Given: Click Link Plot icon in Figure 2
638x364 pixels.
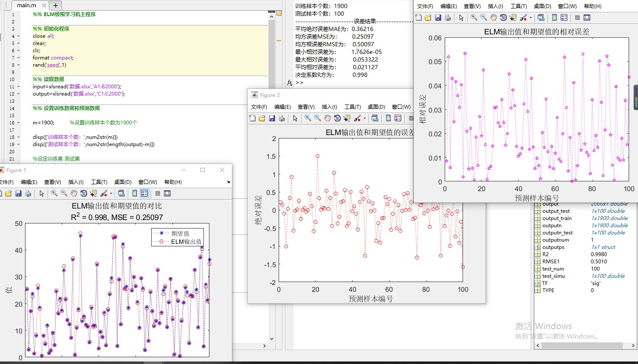Looking at the screenshot, I should [375, 118].
